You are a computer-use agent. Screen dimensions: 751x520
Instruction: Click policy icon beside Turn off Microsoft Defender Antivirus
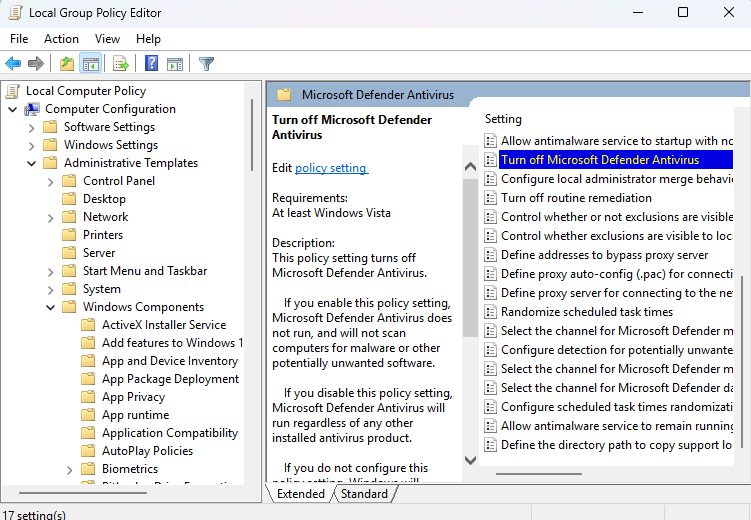[490, 160]
